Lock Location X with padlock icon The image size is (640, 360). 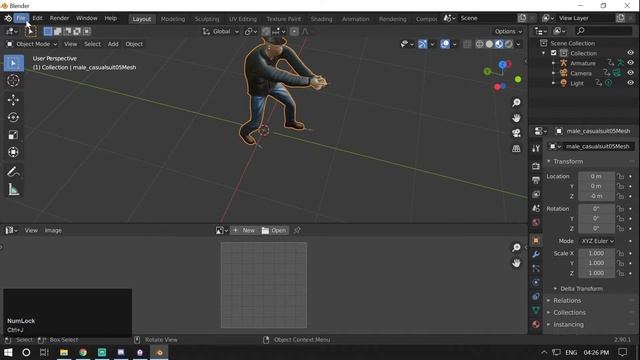tap(620, 176)
